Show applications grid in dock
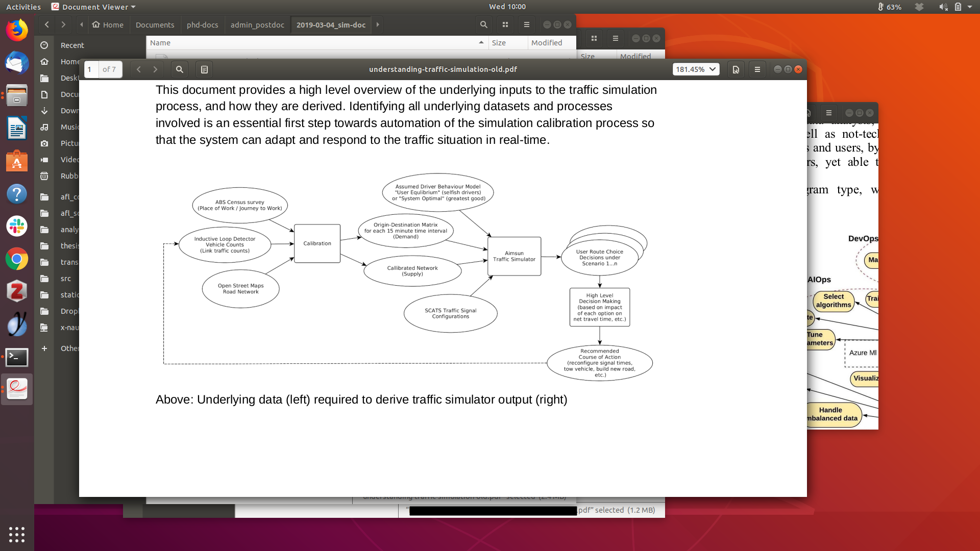The width and height of the screenshot is (980, 551). point(17,534)
